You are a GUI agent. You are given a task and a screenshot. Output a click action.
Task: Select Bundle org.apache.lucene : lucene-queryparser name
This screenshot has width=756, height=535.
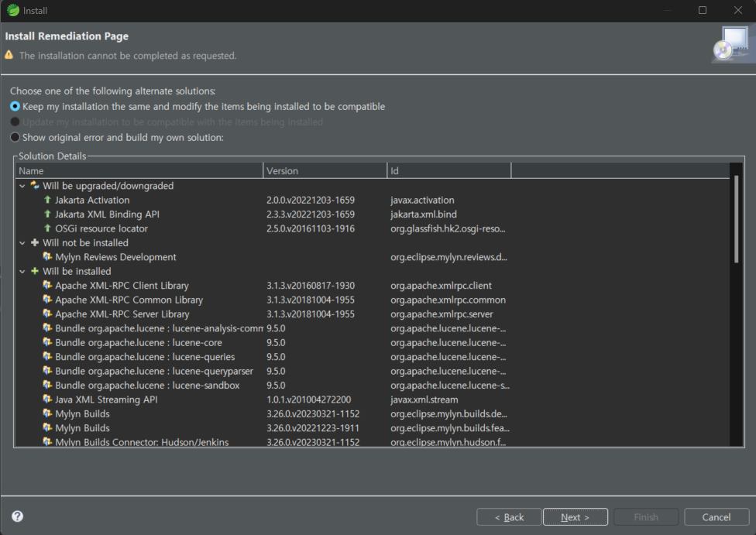[154, 371]
